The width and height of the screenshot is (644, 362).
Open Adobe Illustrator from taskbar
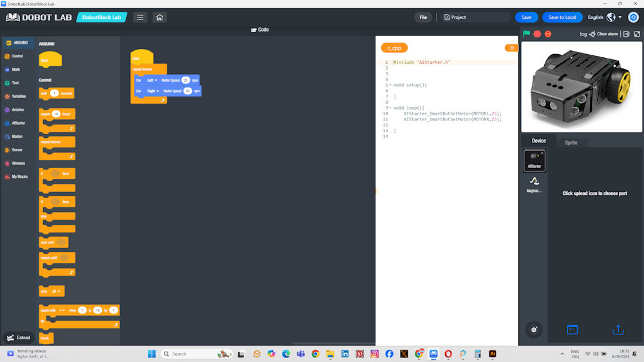pyautogui.click(x=493, y=354)
